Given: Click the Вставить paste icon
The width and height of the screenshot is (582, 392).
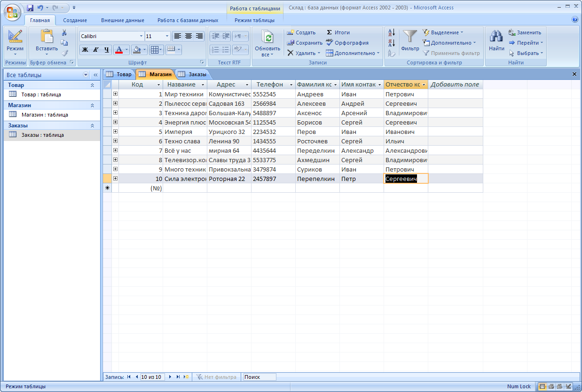Looking at the screenshot, I should tap(47, 37).
